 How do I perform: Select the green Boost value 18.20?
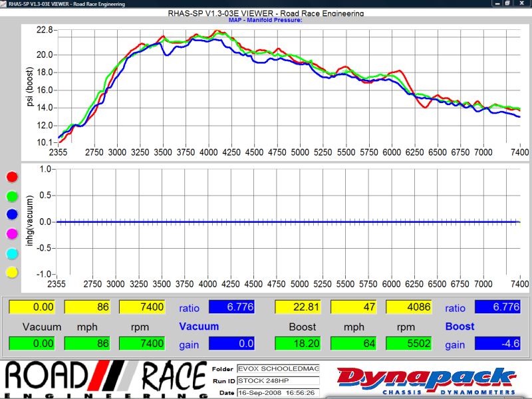click(297, 344)
